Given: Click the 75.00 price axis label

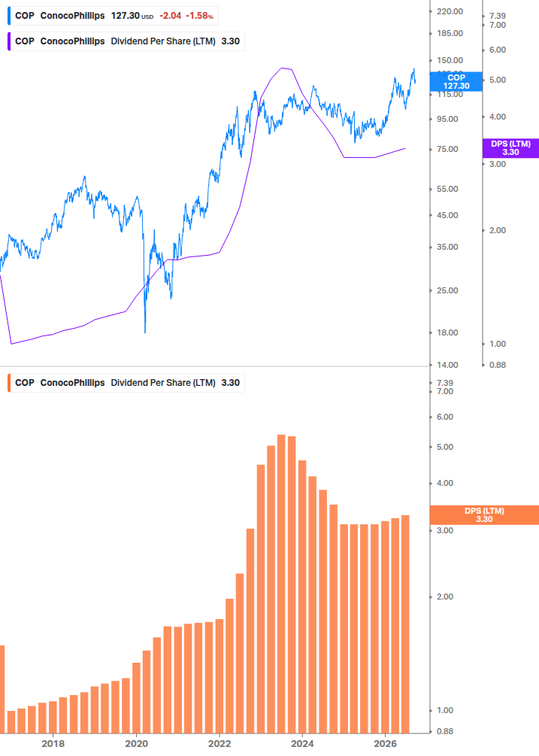Looking at the screenshot, I should click(x=447, y=150).
